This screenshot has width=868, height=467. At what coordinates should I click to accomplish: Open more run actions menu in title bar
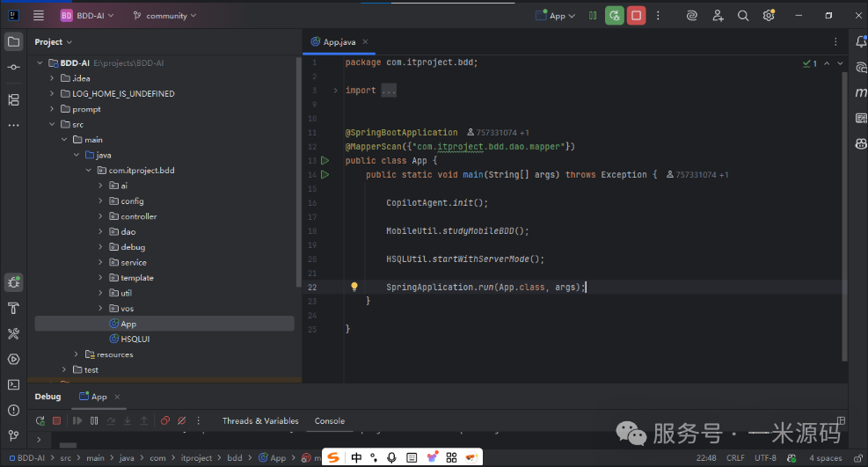tap(658, 16)
